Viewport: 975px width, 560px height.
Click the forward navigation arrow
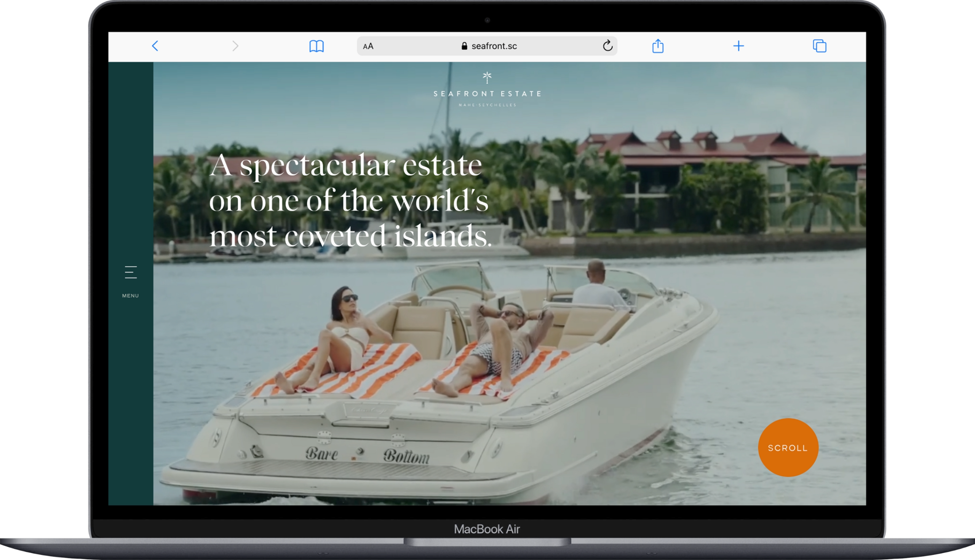(x=236, y=46)
